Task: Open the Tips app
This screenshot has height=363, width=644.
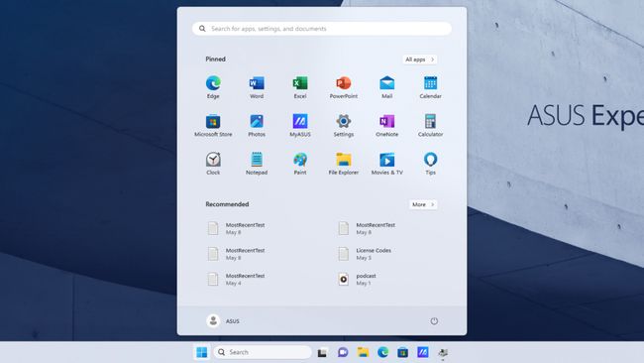Action: pos(430,164)
